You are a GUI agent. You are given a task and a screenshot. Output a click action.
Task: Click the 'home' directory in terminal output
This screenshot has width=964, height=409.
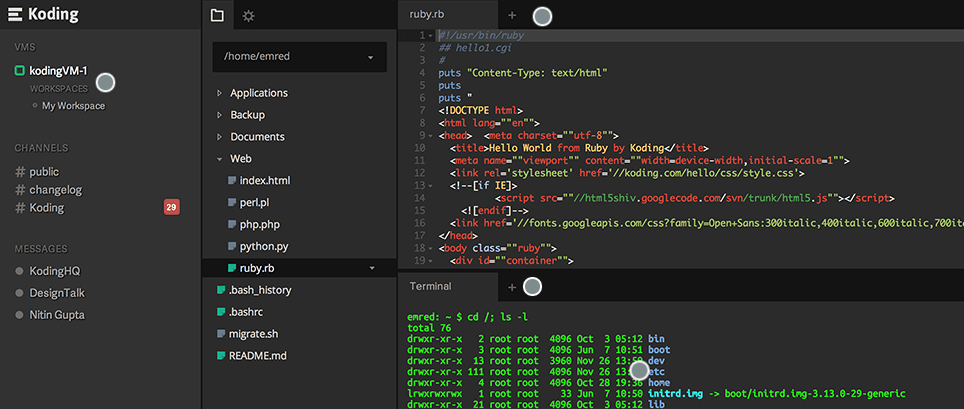tap(659, 383)
